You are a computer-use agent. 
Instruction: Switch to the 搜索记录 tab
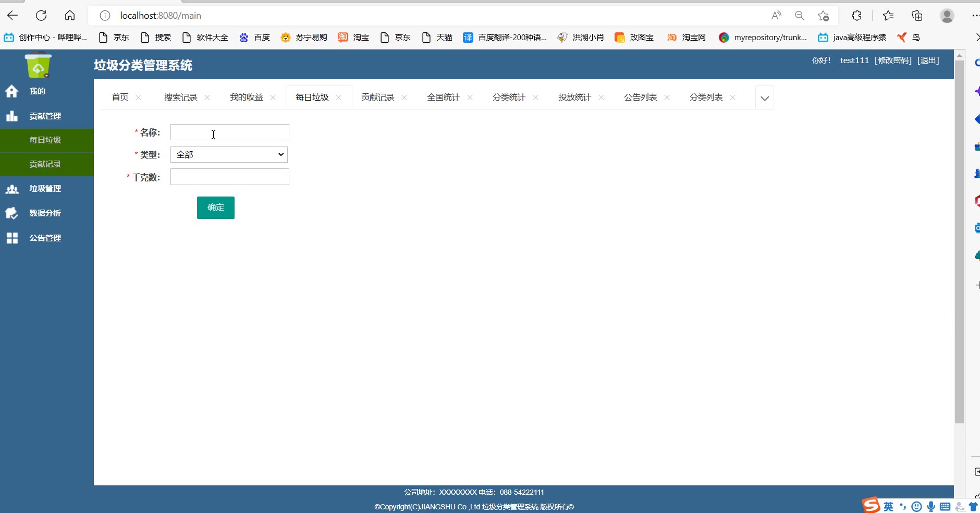[x=180, y=97]
